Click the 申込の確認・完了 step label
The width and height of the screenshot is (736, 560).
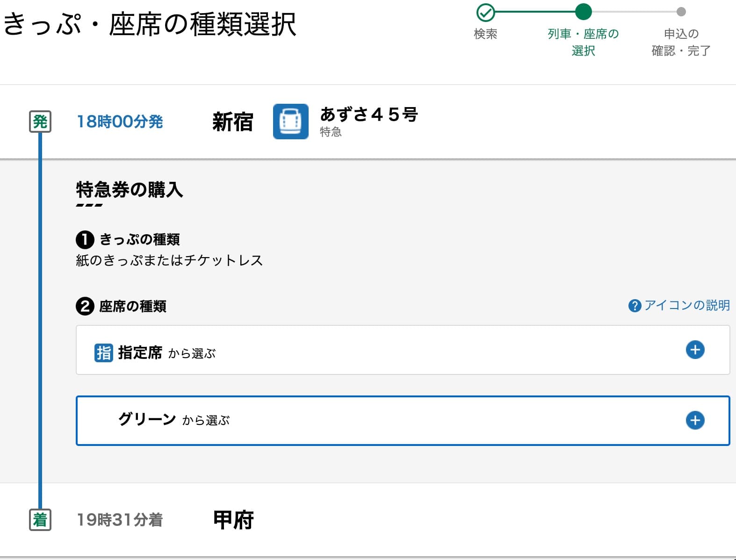(x=681, y=42)
